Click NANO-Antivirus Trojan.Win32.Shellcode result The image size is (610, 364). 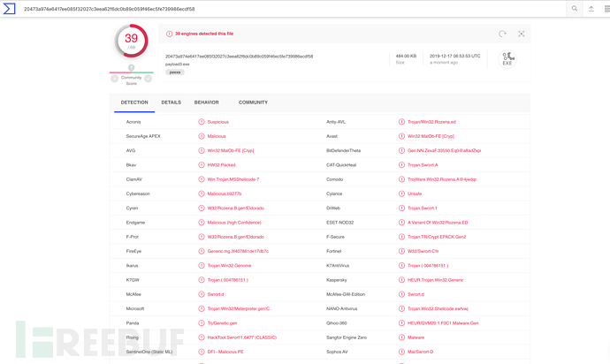point(438,308)
